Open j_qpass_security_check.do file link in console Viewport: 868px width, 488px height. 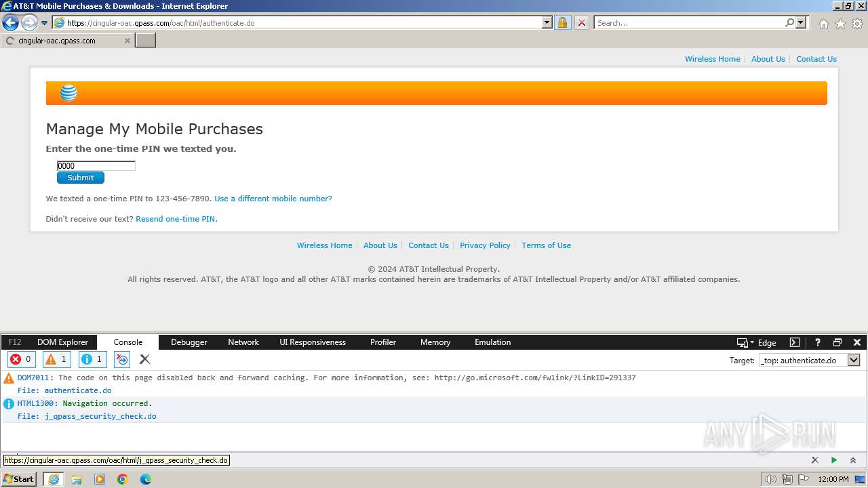tap(100, 416)
